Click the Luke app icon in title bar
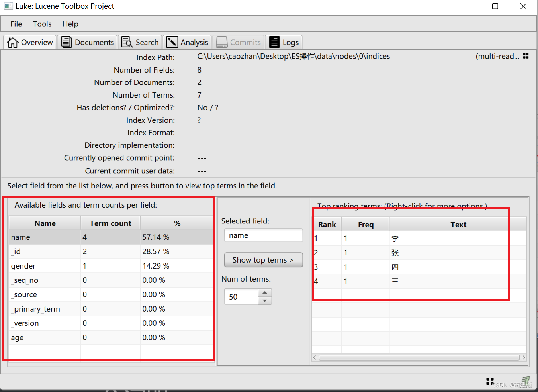The width and height of the screenshot is (538, 392). point(8,6)
